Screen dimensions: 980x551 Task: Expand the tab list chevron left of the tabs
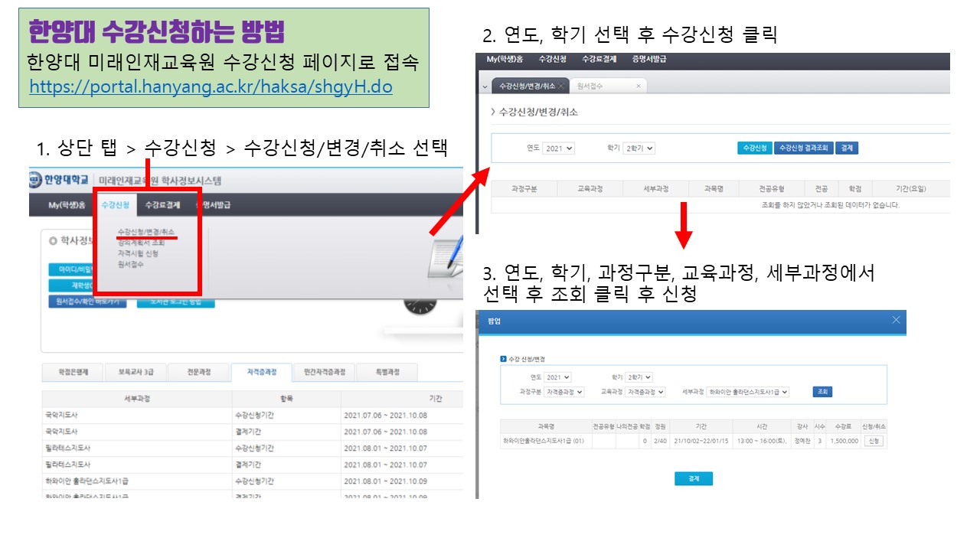pos(485,86)
